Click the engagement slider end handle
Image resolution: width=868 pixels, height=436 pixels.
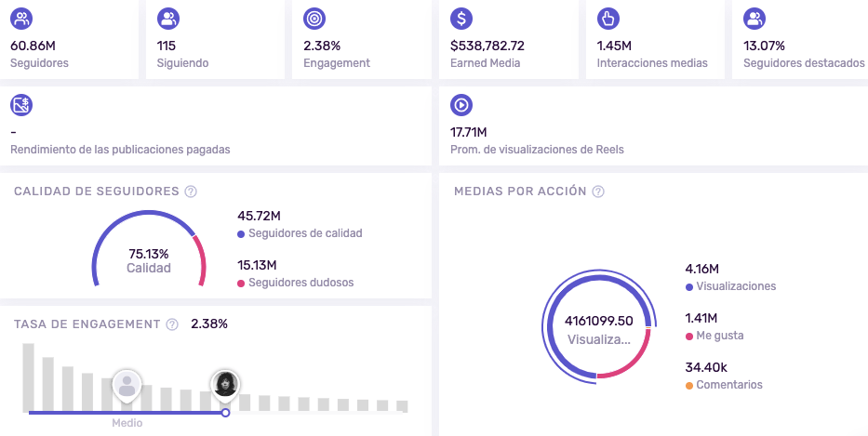225,413
